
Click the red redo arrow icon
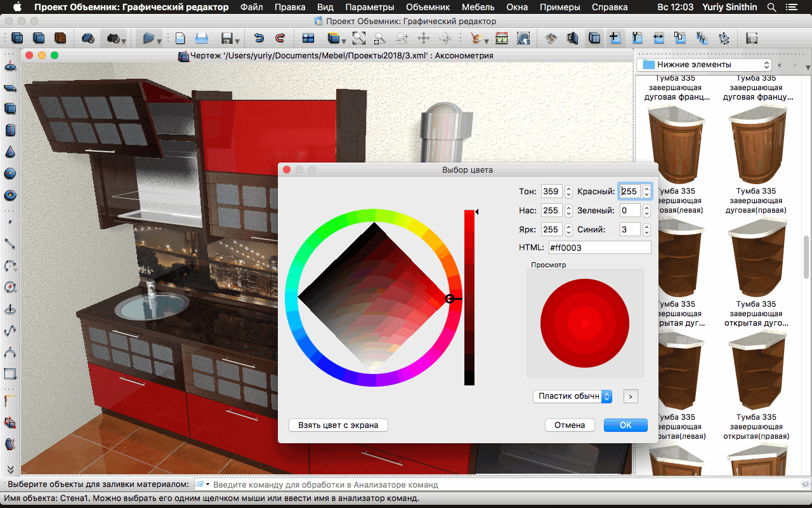point(280,38)
